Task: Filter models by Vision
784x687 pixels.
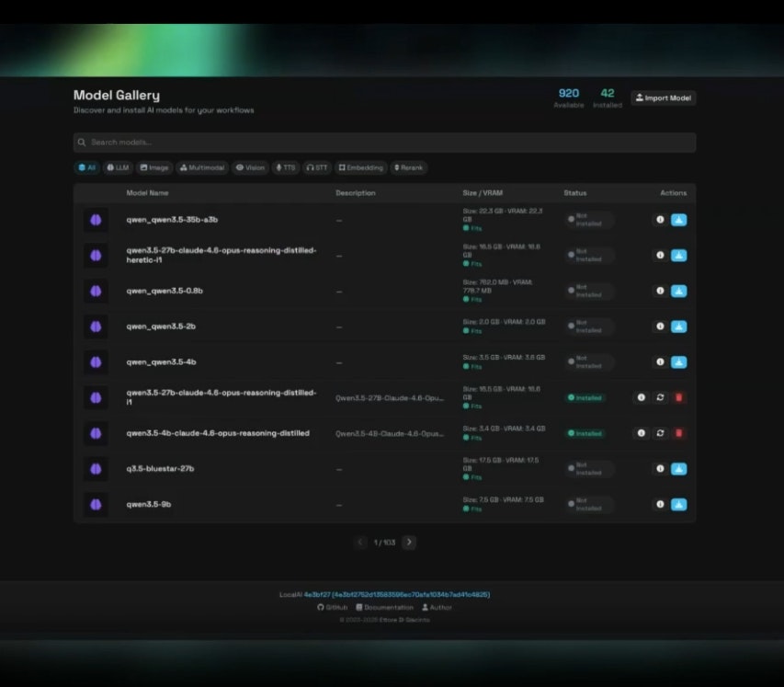Action: [250, 167]
